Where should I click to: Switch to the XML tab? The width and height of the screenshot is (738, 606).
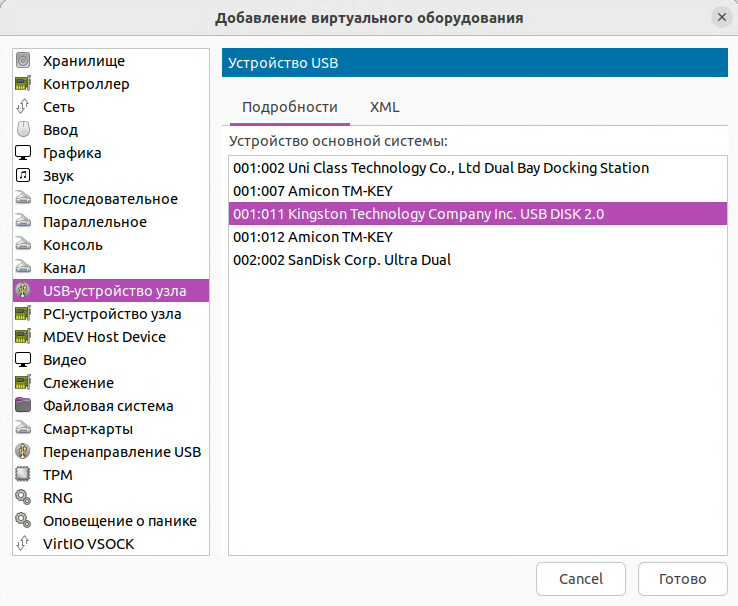click(384, 107)
